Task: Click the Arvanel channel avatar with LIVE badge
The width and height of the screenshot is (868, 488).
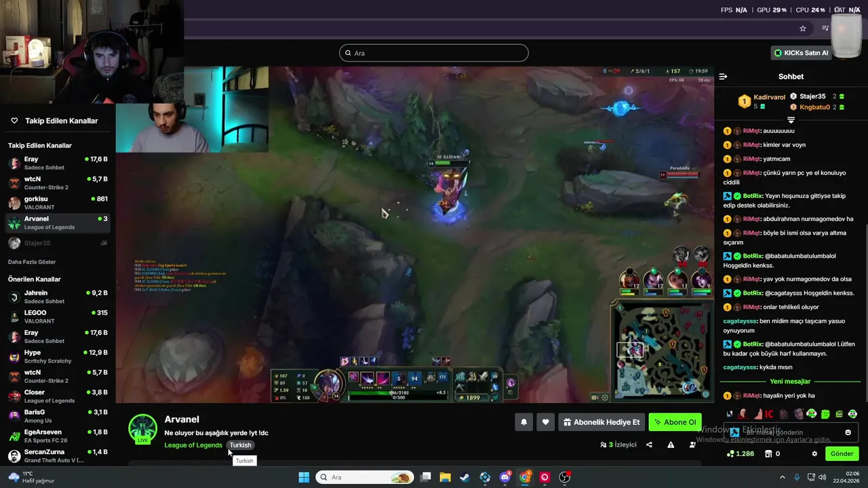Action: [142, 429]
